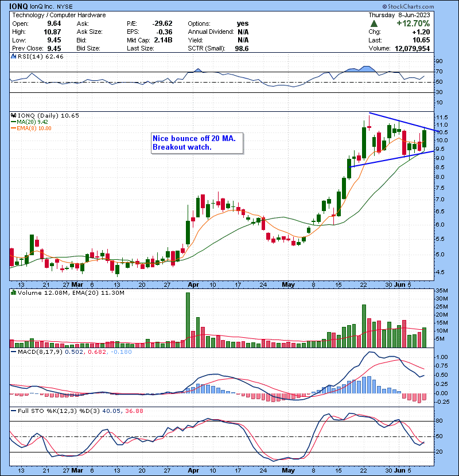
Task: Click the Open value 9.64
Action: [x=54, y=24]
